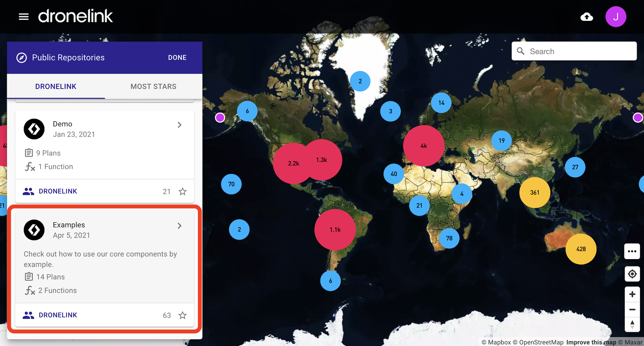
Task: Click the search magnifier icon
Action: tap(520, 51)
